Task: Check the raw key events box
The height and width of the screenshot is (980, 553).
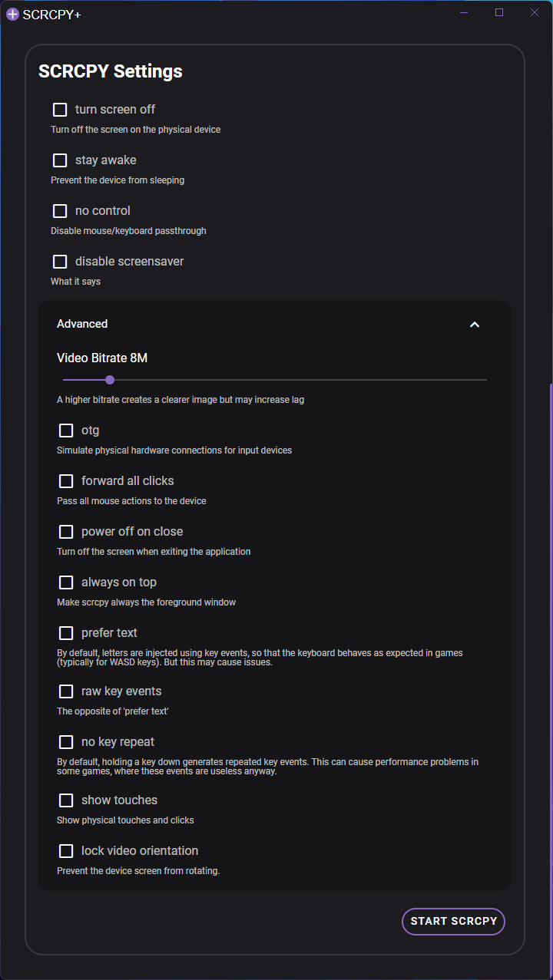Action: 66,691
